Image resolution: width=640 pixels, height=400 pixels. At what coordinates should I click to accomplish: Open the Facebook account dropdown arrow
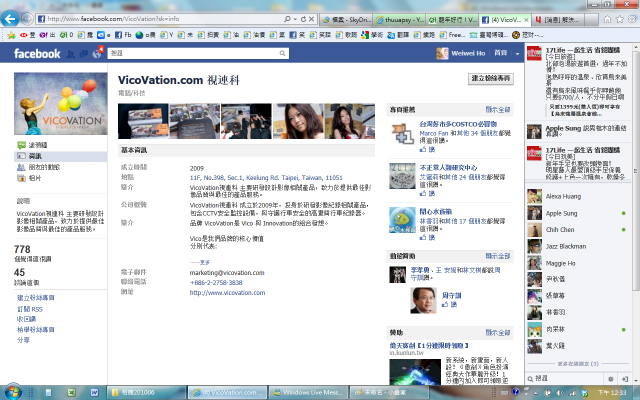[518, 53]
